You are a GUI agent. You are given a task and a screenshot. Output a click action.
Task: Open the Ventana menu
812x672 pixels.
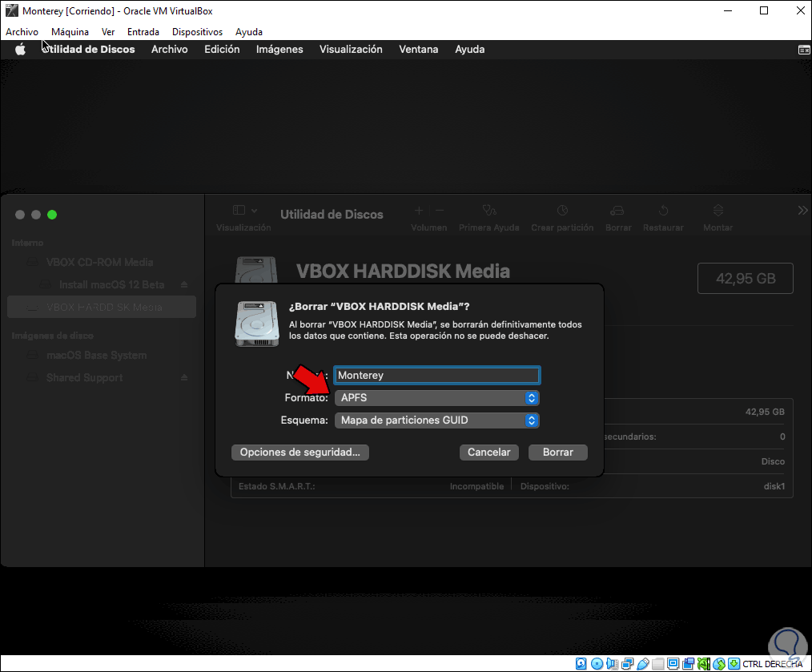[x=419, y=49]
